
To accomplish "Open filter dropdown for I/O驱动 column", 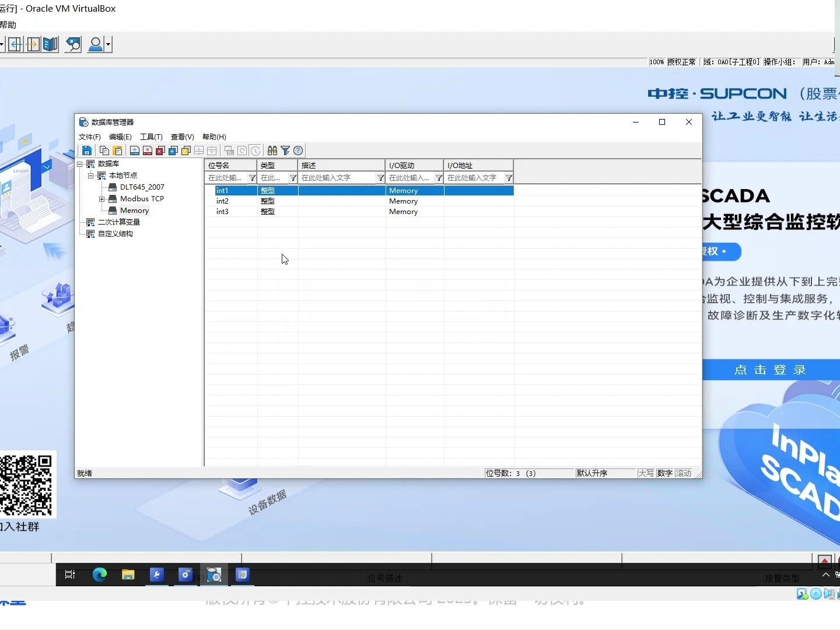I will click(439, 178).
